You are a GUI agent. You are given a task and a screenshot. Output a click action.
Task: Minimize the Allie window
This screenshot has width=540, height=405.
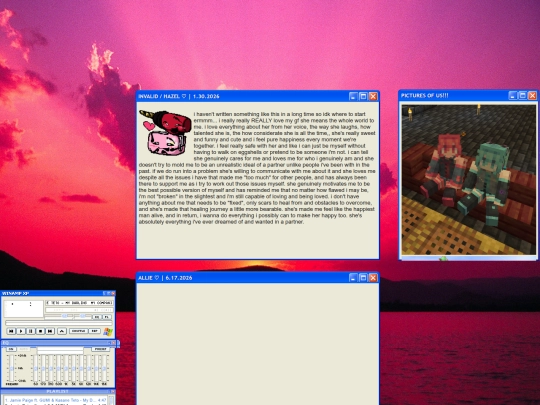[353, 278]
